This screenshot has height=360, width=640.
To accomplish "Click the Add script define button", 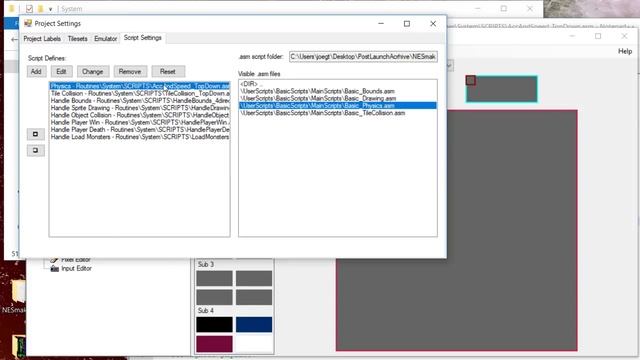I will tap(36, 71).
